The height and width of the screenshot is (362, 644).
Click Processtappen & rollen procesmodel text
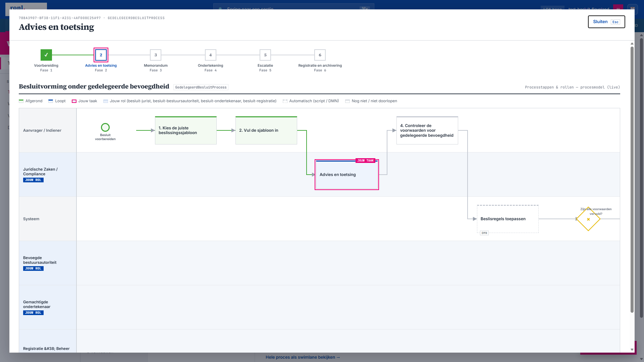[572, 87]
